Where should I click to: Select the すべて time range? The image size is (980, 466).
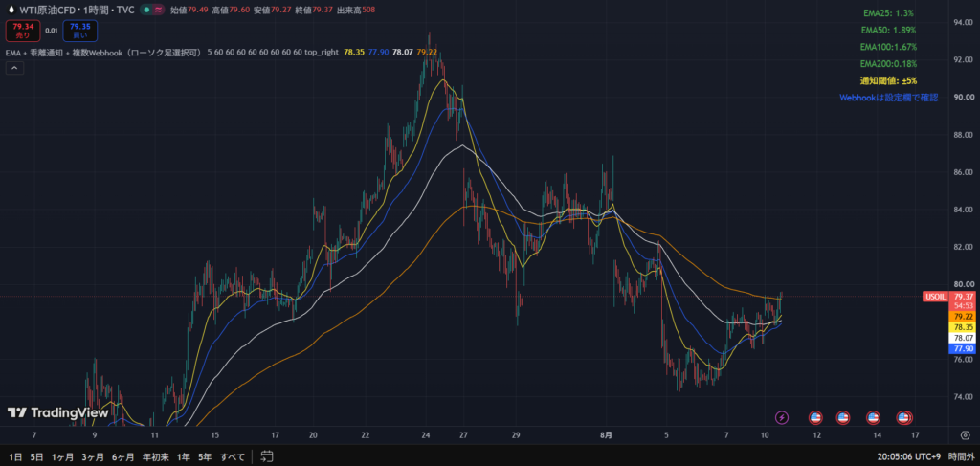tap(232, 456)
